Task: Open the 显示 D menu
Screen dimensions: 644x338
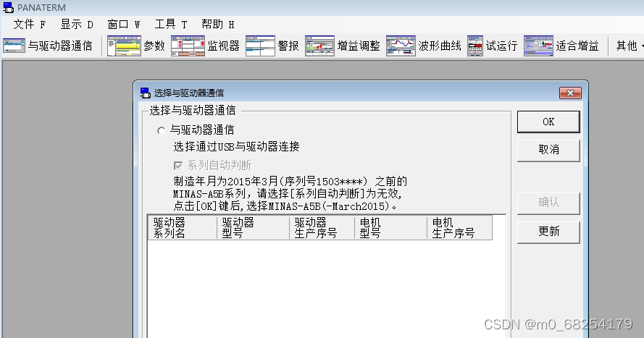Action: [x=77, y=25]
